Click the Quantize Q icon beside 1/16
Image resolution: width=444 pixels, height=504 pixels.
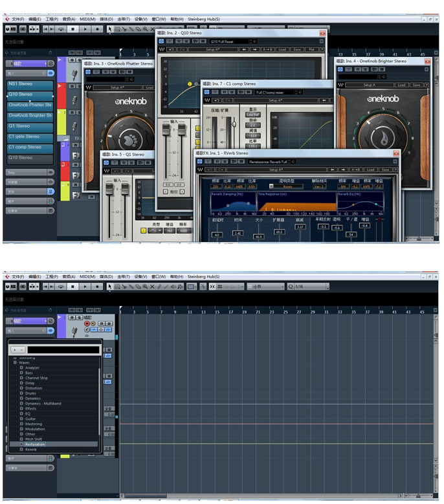click(291, 287)
